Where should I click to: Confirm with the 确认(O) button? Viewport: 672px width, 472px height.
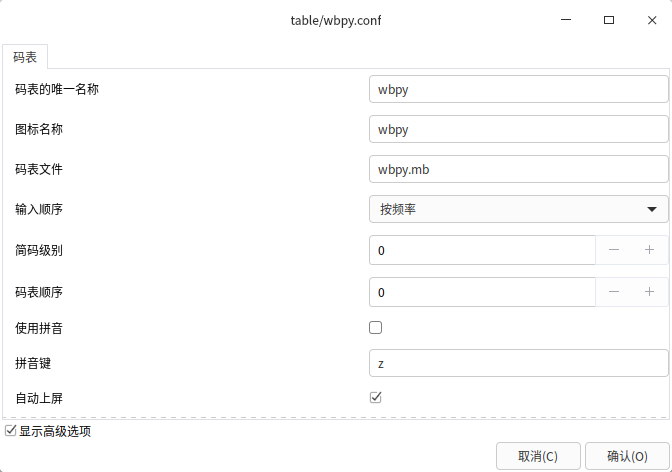click(626, 456)
